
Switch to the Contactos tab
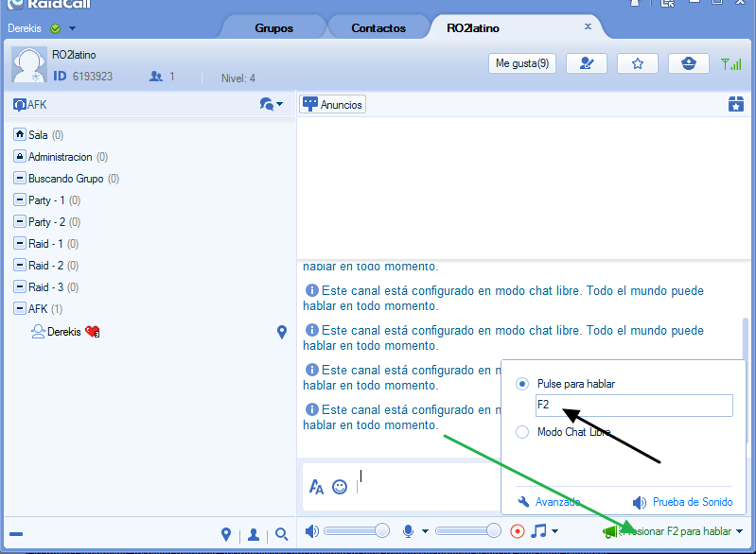click(378, 28)
